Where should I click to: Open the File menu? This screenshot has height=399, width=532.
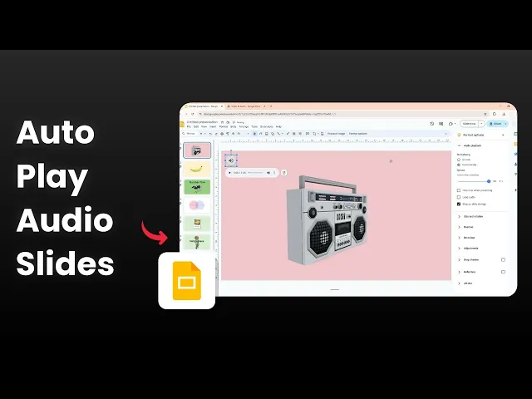(x=189, y=126)
